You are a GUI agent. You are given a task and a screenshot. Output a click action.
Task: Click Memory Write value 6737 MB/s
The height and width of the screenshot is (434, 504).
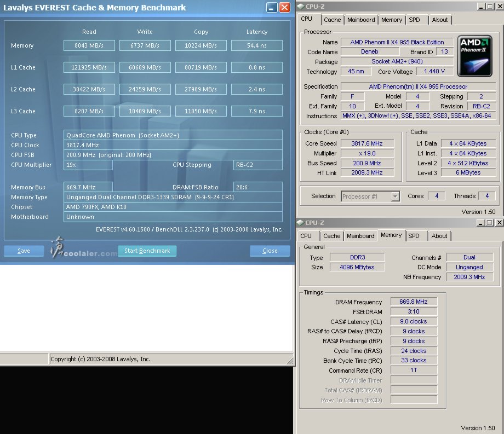(x=145, y=45)
